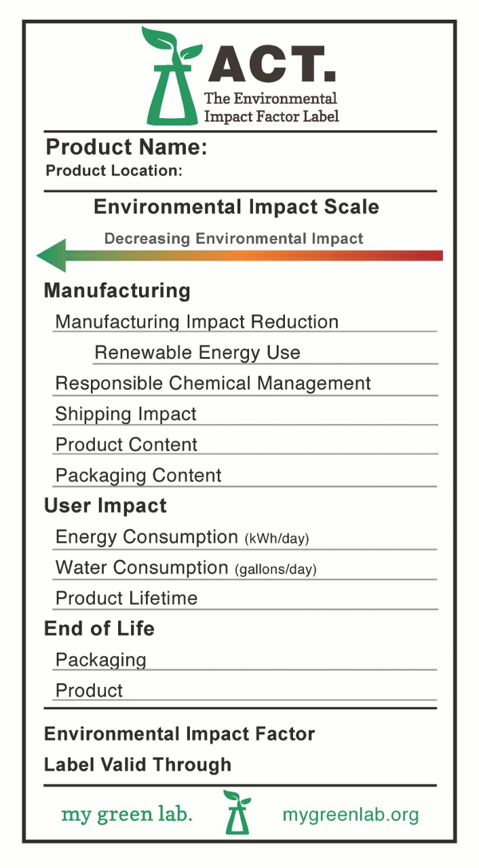Select the Renewable Energy Use row
The width and height of the screenshot is (479, 868).
[197, 353]
